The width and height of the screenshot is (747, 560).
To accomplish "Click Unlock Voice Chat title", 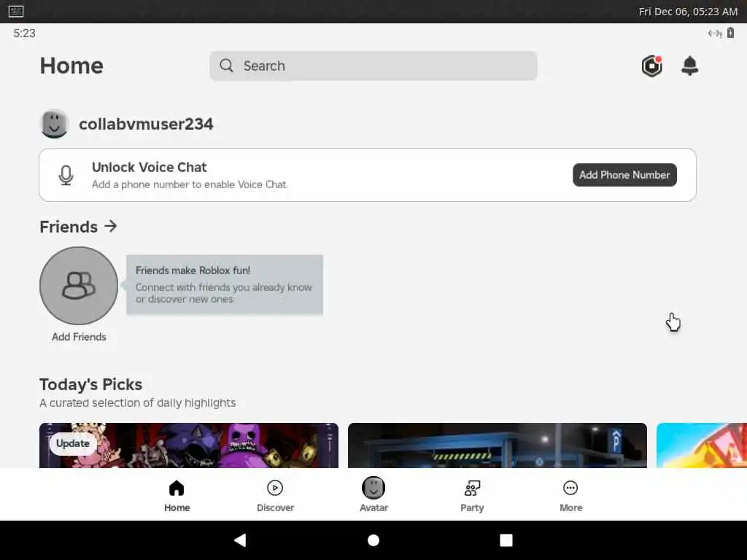I will [x=149, y=167].
